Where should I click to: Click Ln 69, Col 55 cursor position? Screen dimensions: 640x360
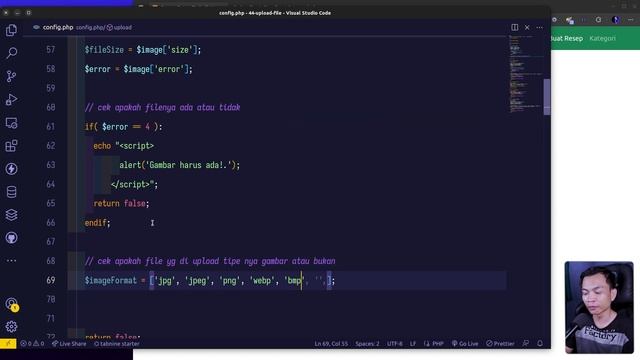click(331, 344)
